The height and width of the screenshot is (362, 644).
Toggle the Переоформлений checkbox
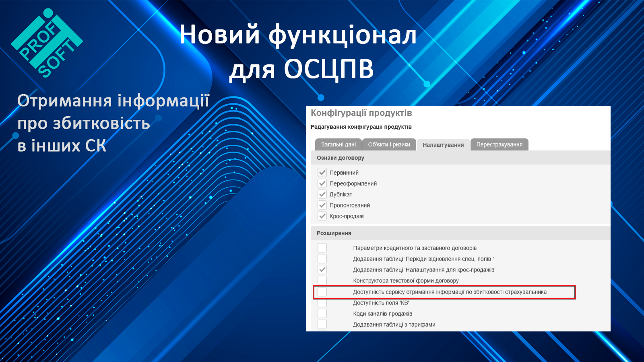tap(322, 183)
